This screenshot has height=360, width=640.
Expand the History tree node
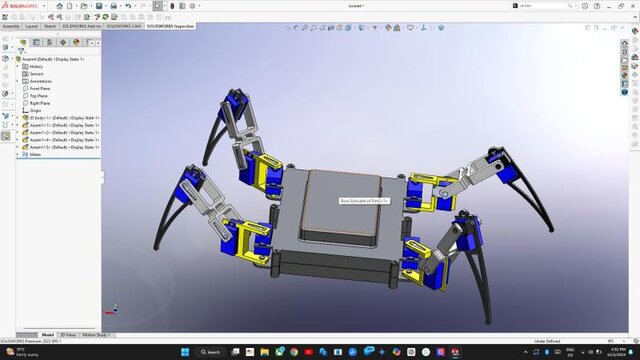[18, 67]
